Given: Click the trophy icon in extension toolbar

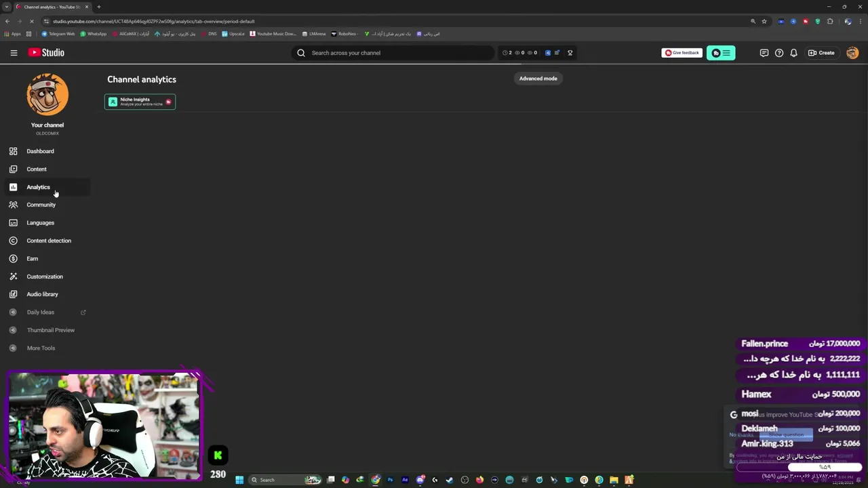Looking at the screenshot, I should click(x=570, y=53).
